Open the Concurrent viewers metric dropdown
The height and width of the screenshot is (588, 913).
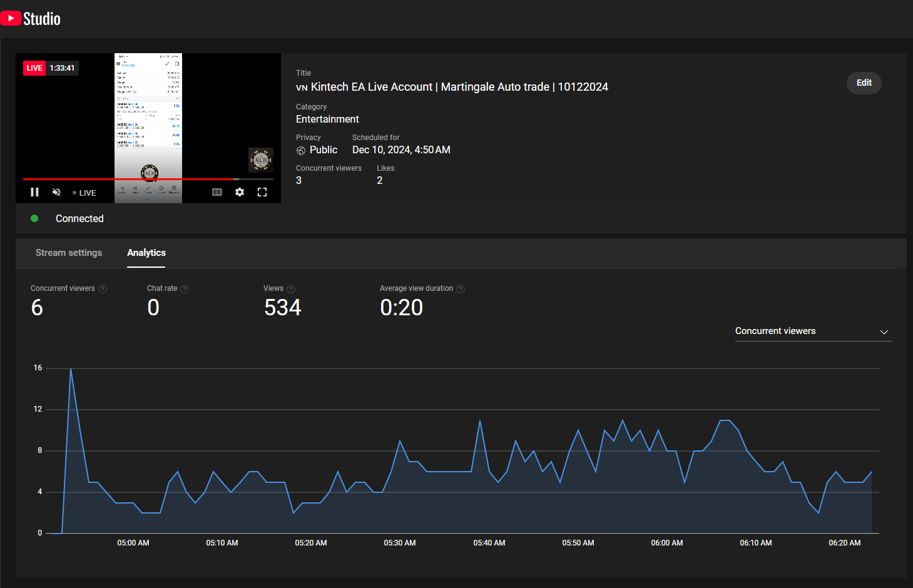813,331
